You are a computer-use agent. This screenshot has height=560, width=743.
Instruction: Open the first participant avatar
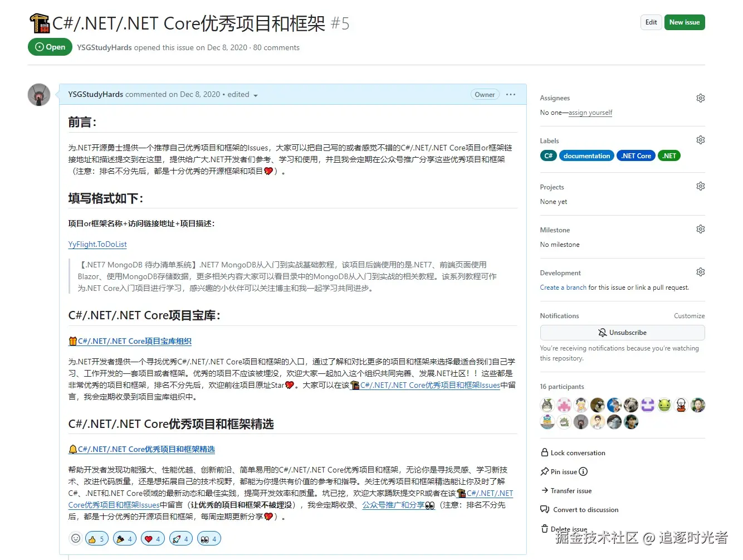coord(548,405)
